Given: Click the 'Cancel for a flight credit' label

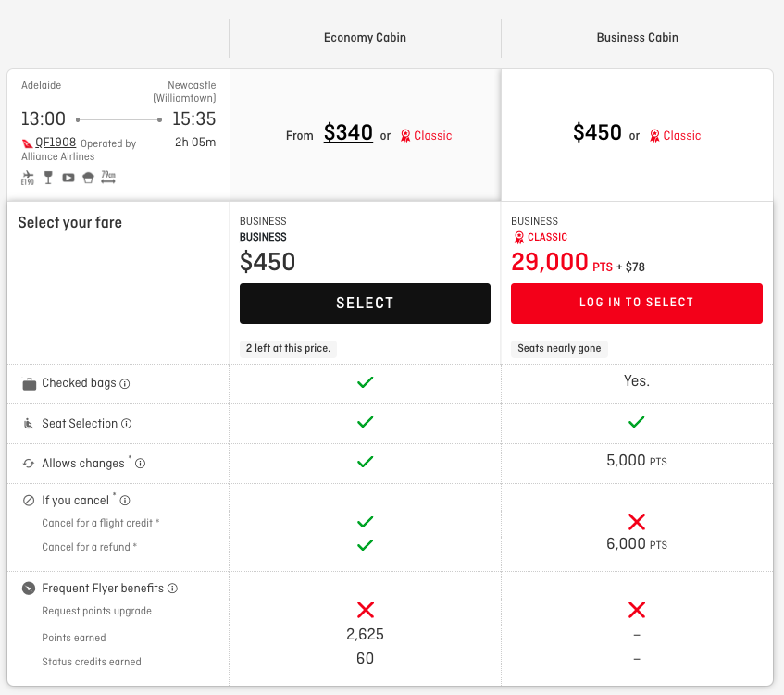Looking at the screenshot, I should coord(101,523).
